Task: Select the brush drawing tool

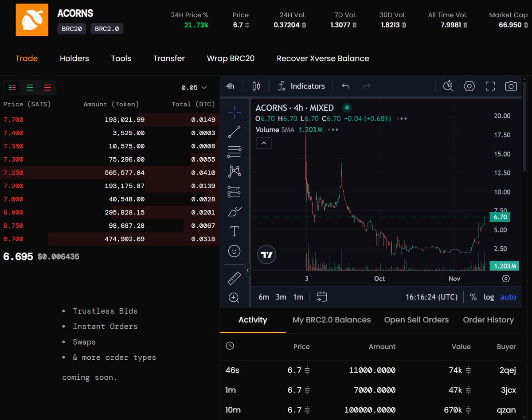Action: 234,211
